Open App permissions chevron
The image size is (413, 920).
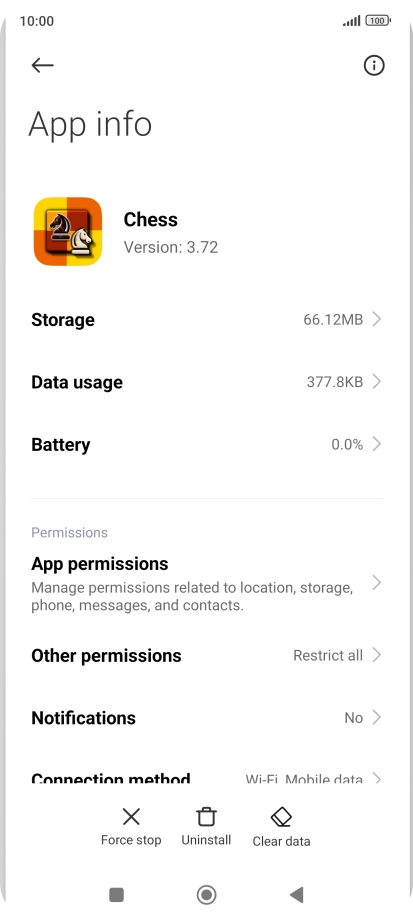tap(377, 583)
